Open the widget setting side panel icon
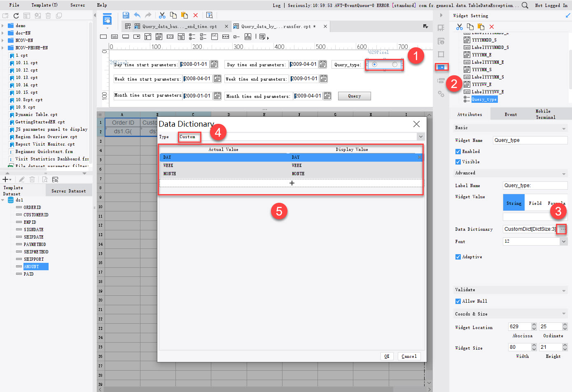 [x=442, y=67]
